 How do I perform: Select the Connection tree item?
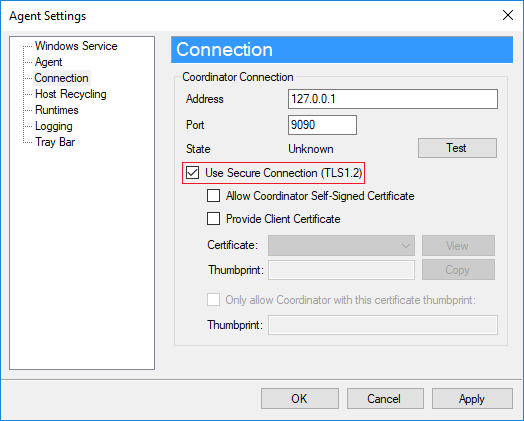click(61, 78)
